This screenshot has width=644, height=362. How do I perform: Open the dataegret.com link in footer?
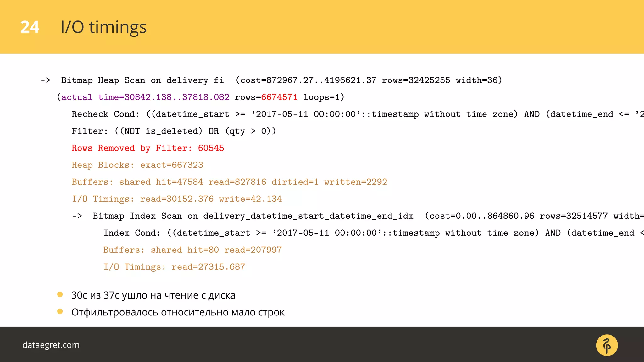[51, 345]
